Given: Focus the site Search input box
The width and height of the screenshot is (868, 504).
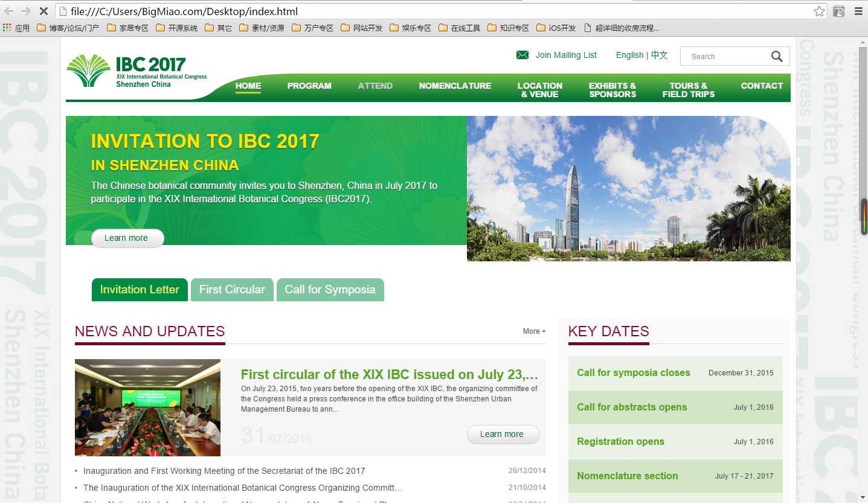Looking at the screenshot, I should [727, 56].
